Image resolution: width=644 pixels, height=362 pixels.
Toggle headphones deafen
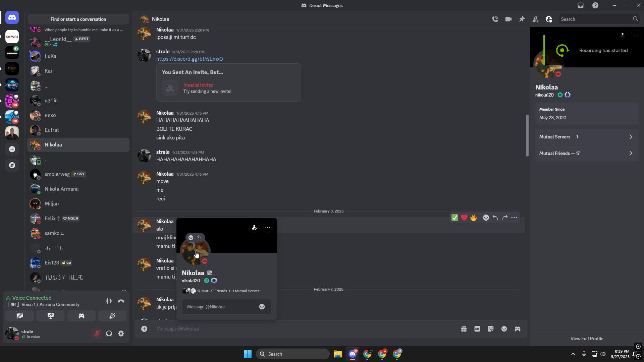pyautogui.click(x=109, y=334)
